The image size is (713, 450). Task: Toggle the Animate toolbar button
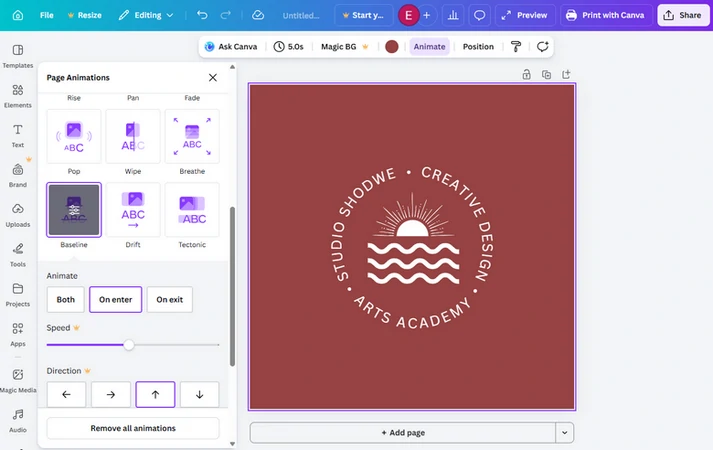[x=429, y=46]
